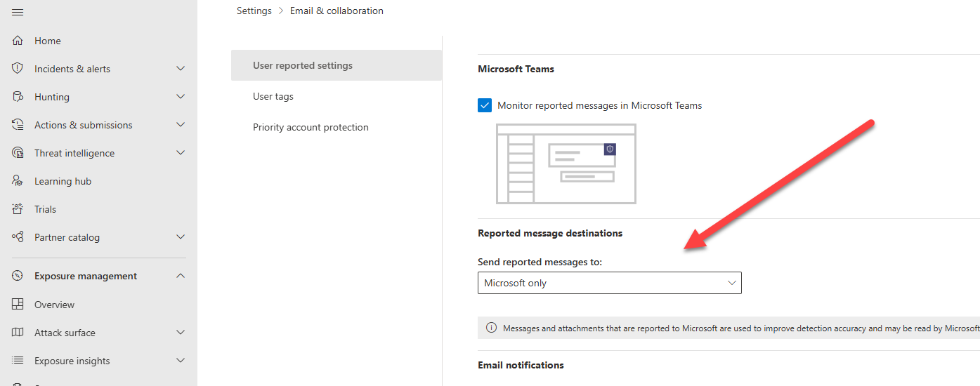The image size is (980, 386).
Task: Click the Microsoft Teams section heading
Action: (516, 69)
